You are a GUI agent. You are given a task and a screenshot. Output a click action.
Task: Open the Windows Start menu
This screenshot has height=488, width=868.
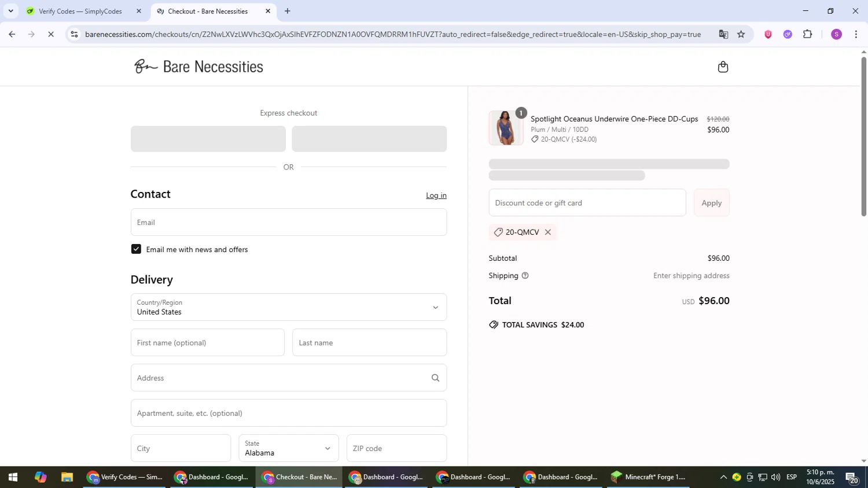tap(12, 478)
